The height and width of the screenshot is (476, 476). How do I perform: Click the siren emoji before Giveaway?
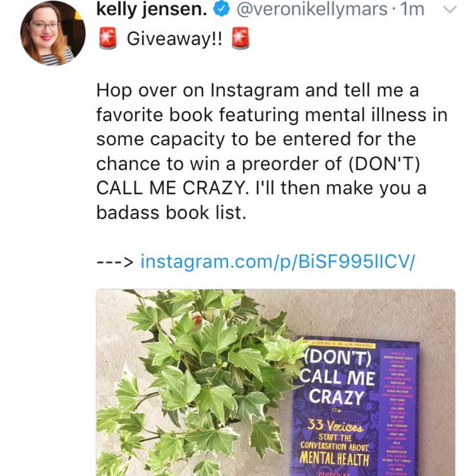(108, 40)
